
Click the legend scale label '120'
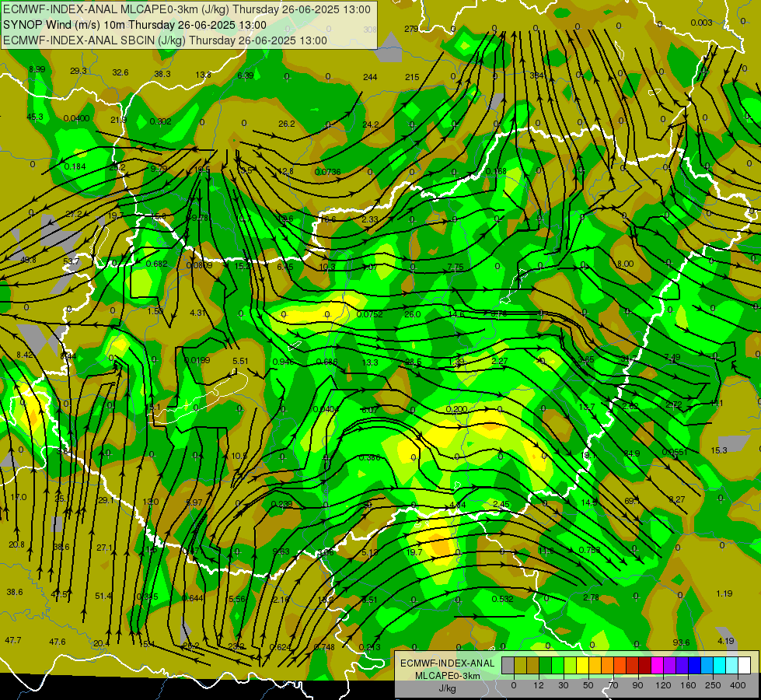[663, 685]
